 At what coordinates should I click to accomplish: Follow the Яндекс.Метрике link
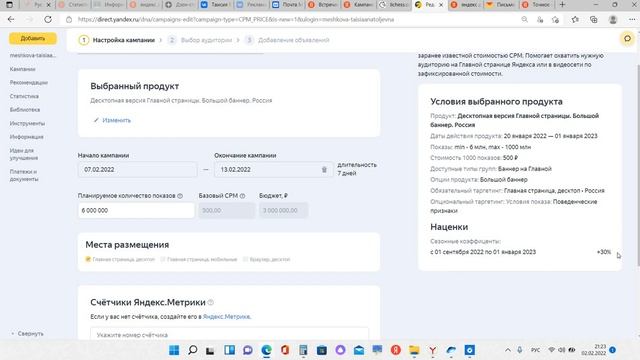point(227,316)
